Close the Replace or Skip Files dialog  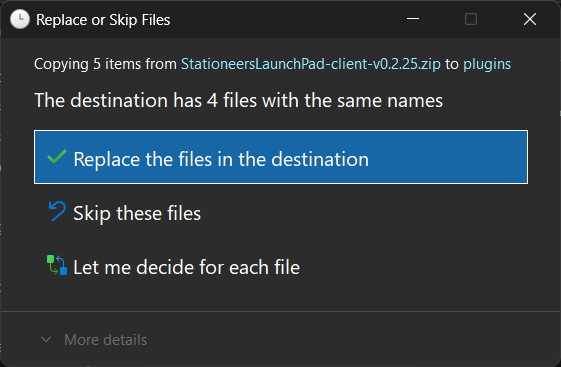530,19
